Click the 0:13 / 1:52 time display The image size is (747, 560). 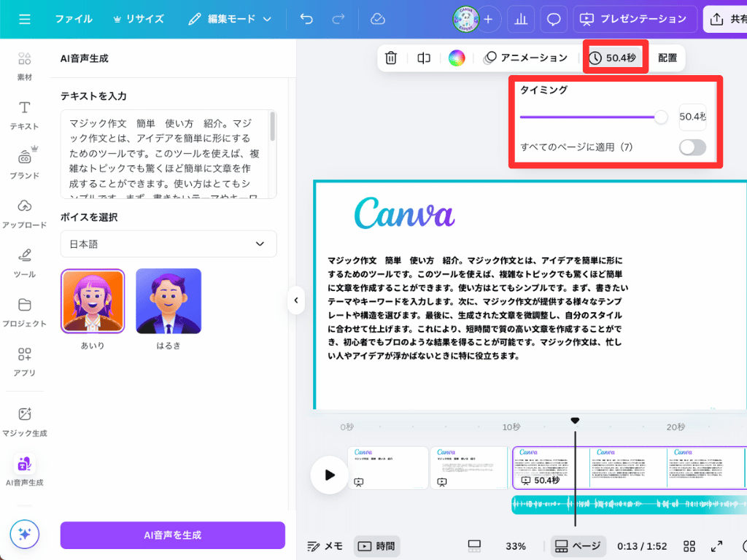pos(642,546)
